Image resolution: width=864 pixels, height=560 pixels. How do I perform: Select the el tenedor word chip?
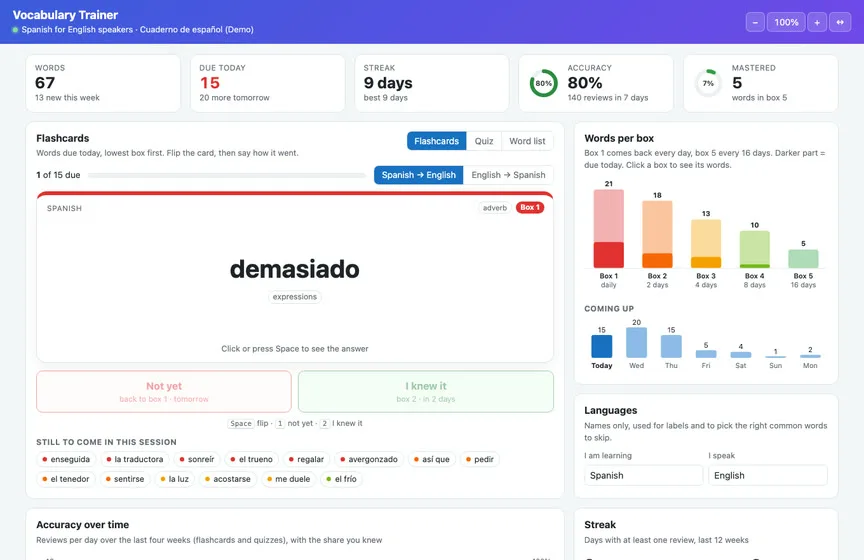(x=66, y=479)
